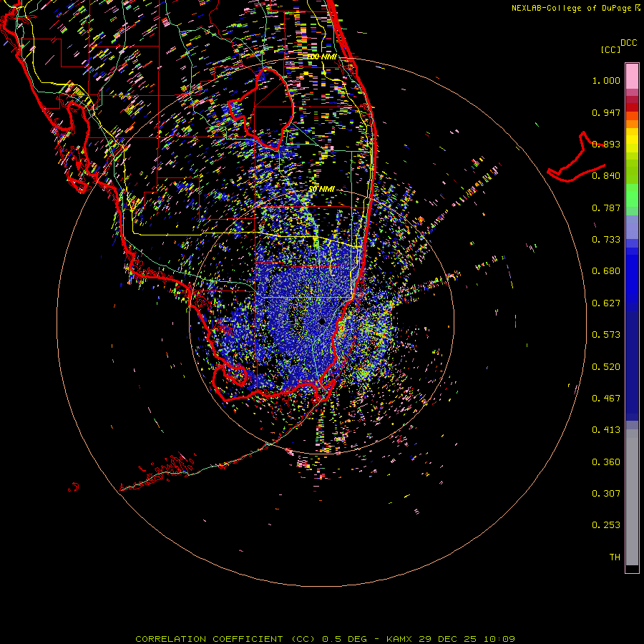Viewport: 644px width, 644px height.
Task: Click the TH threshold label
Action: pos(615,557)
